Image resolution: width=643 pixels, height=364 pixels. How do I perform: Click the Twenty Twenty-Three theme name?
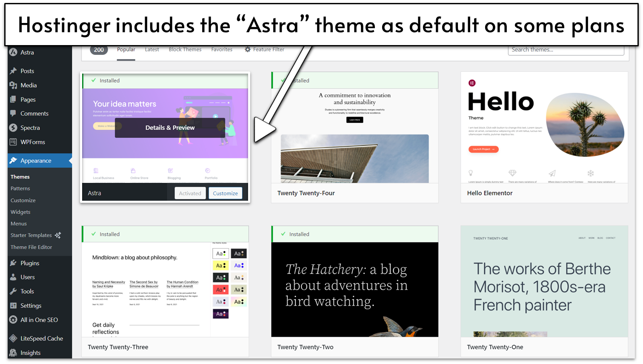pos(118,347)
